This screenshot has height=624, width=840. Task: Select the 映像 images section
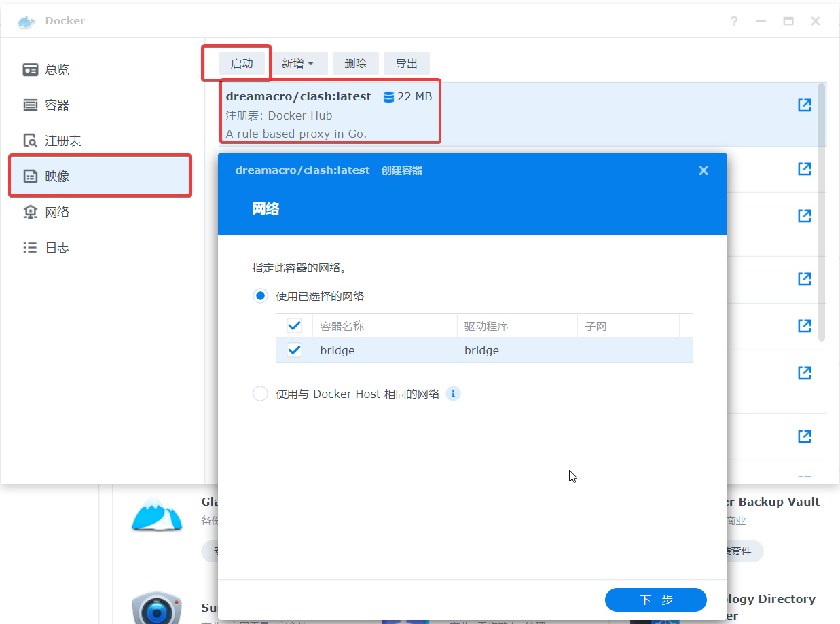point(99,177)
